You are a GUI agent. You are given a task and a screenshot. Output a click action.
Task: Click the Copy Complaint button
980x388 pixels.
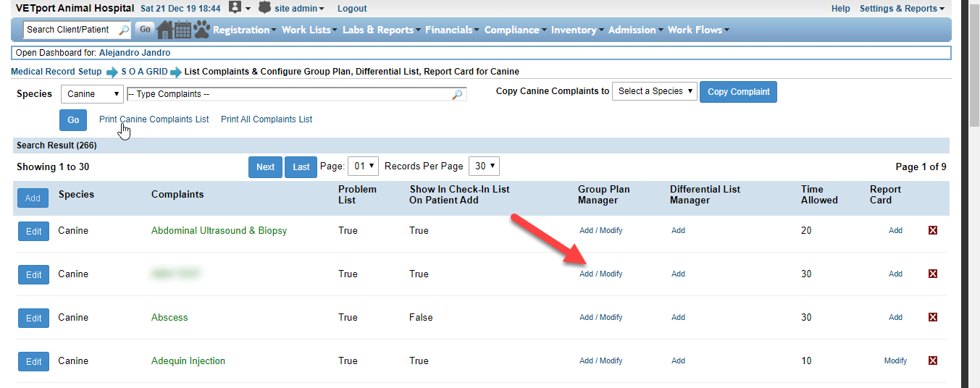click(738, 92)
